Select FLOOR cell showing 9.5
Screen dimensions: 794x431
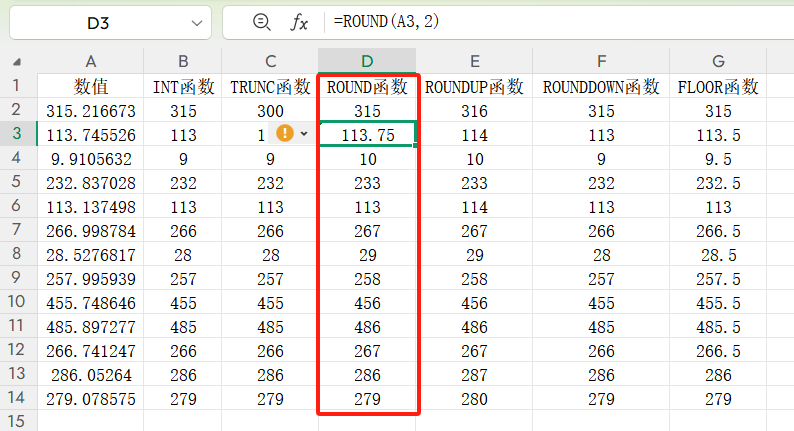click(718, 159)
